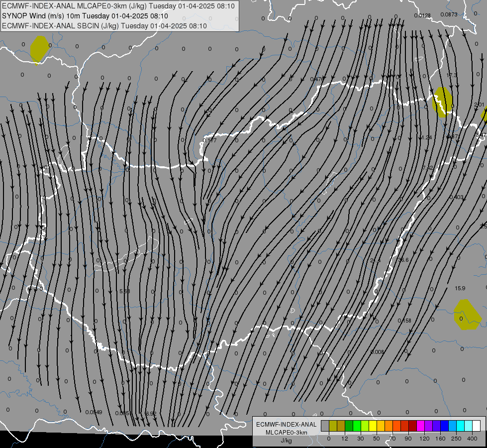Click the legend subtitle MLCAPE0-3km
This screenshot has height=448, width=487.
point(287,433)
